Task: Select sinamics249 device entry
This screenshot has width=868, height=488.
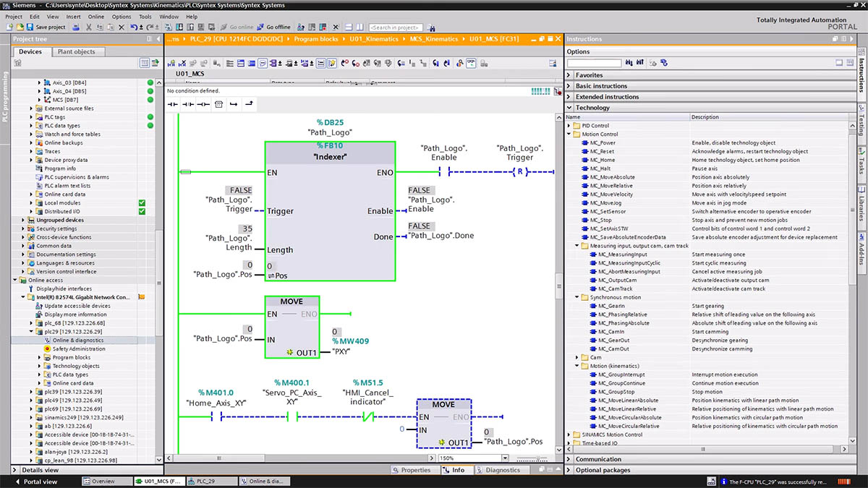Action: coord(83,418)
